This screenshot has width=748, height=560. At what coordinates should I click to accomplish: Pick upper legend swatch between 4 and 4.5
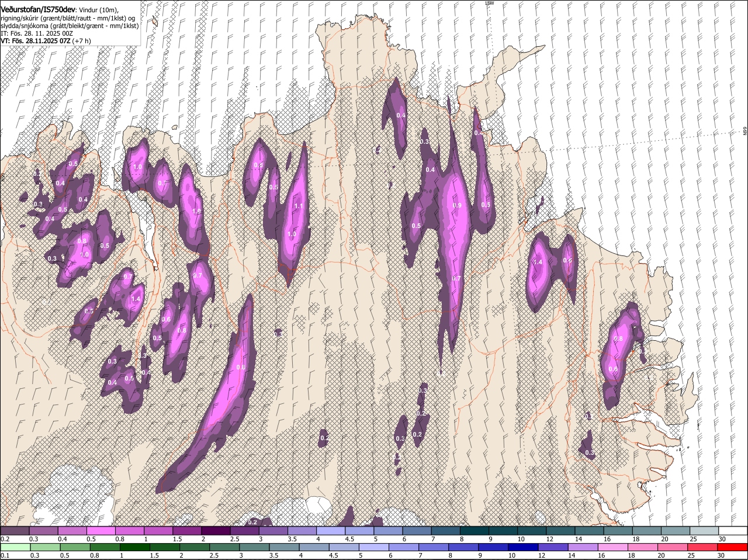pyautogui.click(x=331, y=531)
